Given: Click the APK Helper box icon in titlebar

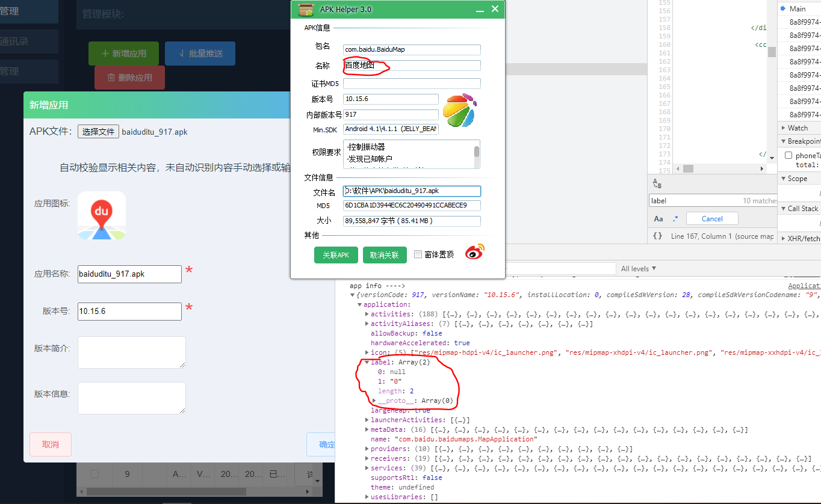Looking at the screenshot, I should pos(306,9).
